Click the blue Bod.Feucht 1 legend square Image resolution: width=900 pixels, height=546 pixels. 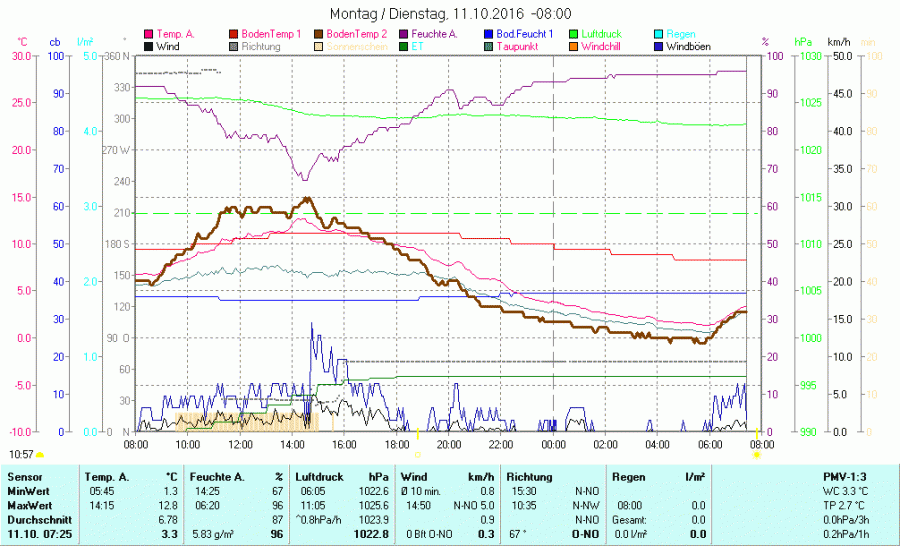[488, 34]
